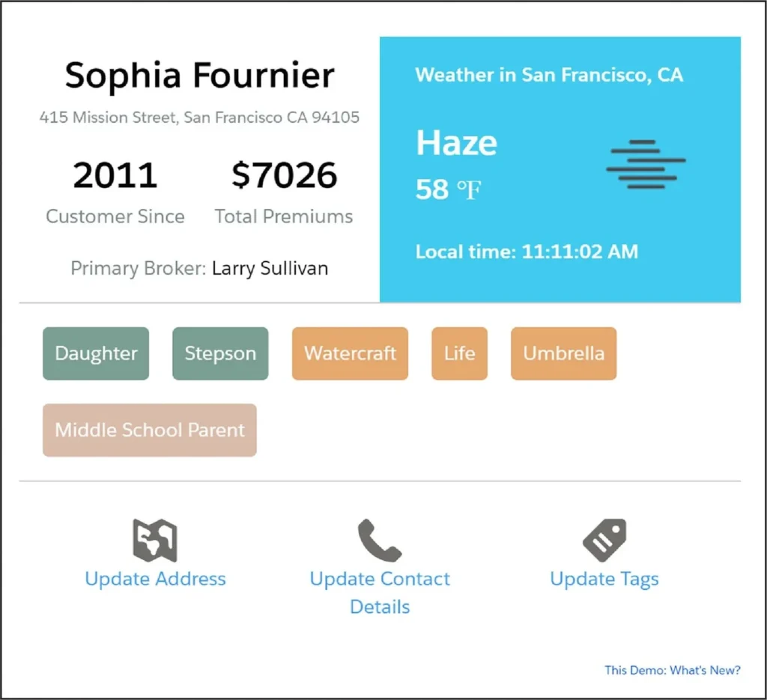Viewport: 767px width, 700px height.
Task: Select the Stepson tag
Action: (x=220, y=353)
